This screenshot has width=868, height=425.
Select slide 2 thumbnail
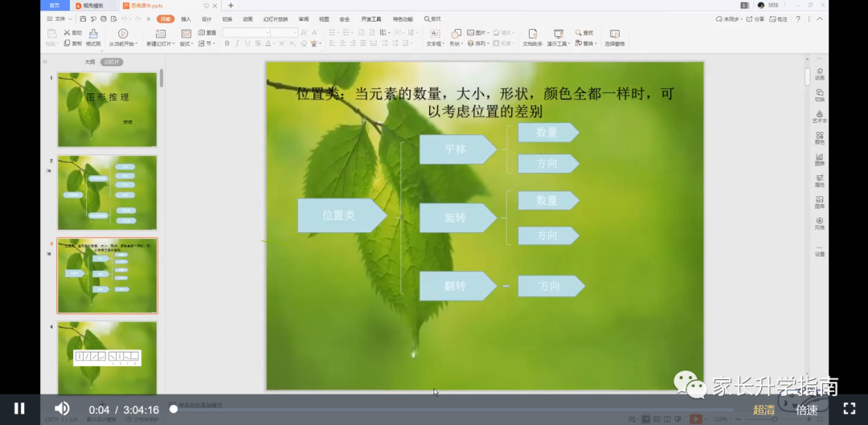[x=107, y=193]
